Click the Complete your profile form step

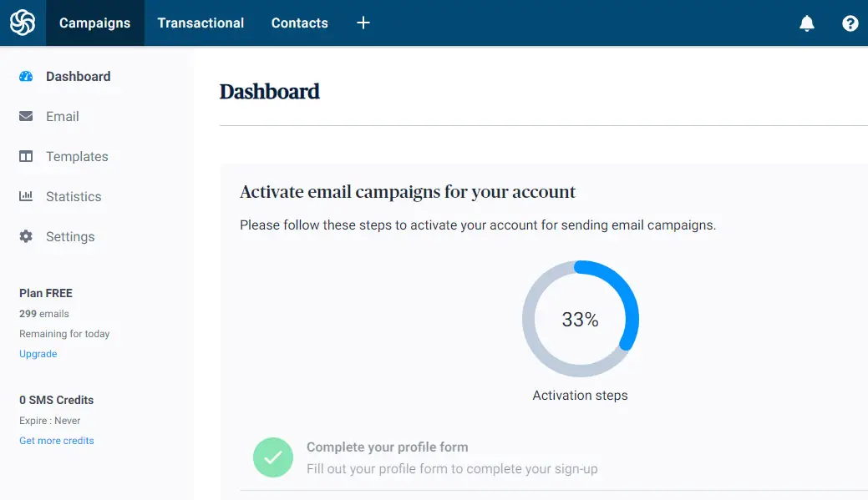point(387,447)
